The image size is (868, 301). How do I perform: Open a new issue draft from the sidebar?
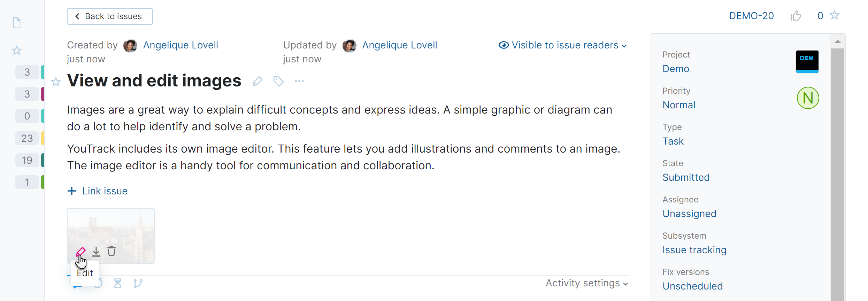coord(16,23)
